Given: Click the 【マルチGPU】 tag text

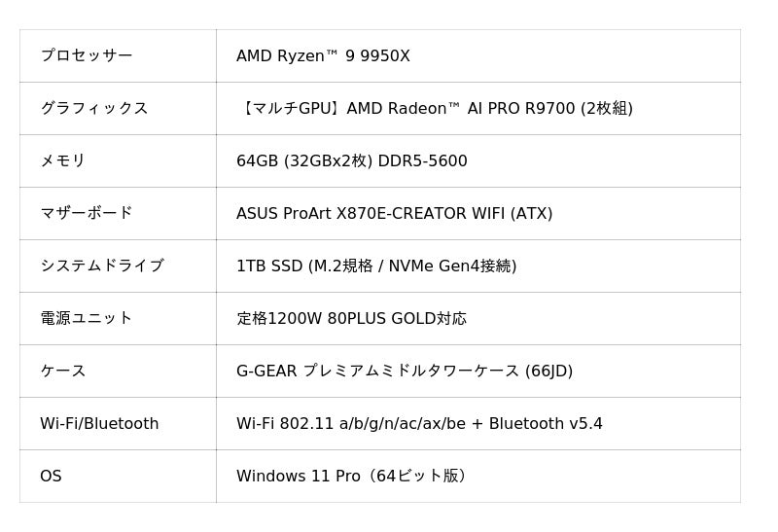Looking at the screenshot, I should (x=290, y=109).
